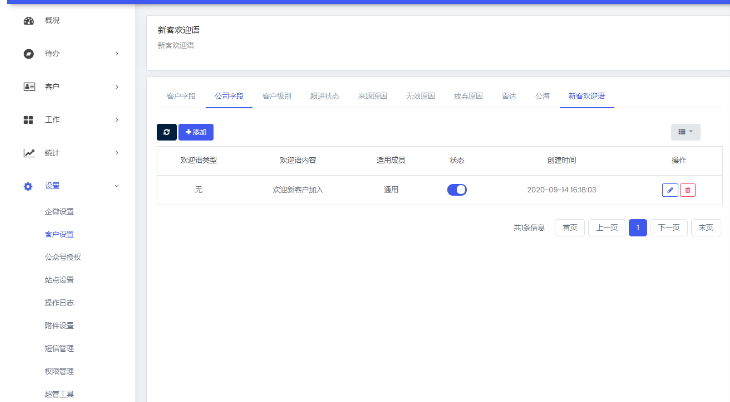Viewport: 730px width, 402px height.
Task: Select page number 1 in pagination
Action: (x=637, y=228)
